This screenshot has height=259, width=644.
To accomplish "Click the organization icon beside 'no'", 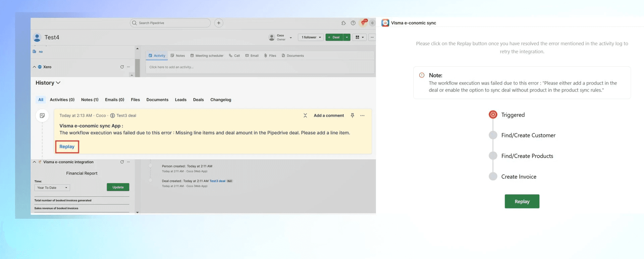I will point(34,52).
